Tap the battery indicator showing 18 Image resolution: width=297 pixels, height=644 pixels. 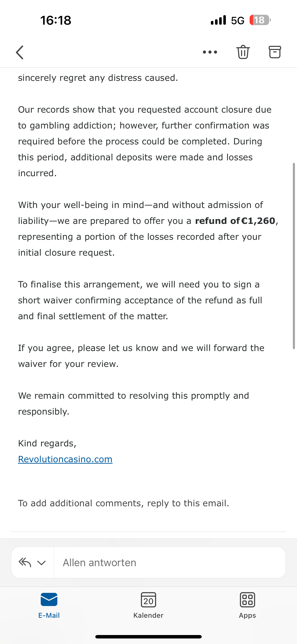click(260, 20)
